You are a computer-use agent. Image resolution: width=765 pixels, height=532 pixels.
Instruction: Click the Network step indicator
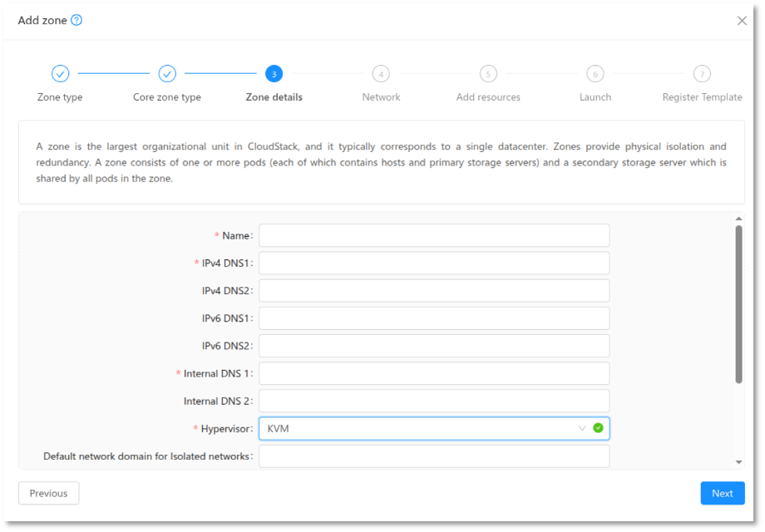pos(381,73)
